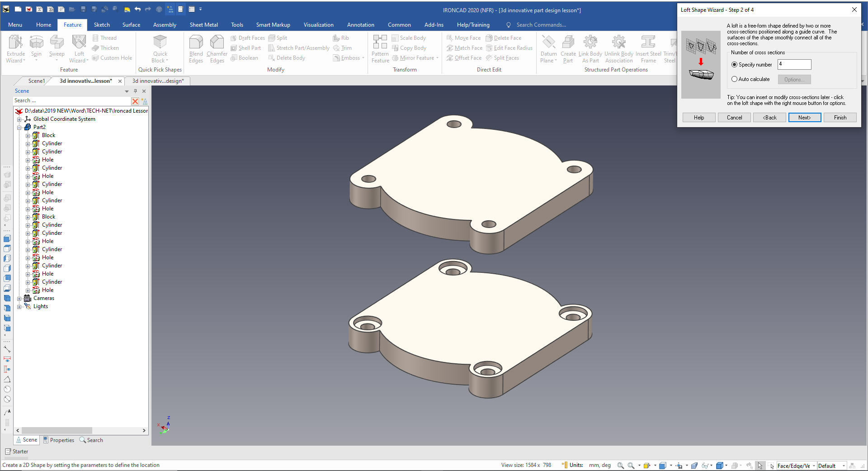The image size is (868, 471).
Task: Open the Extrude Wizard tool
Action: tap(15, 48)
